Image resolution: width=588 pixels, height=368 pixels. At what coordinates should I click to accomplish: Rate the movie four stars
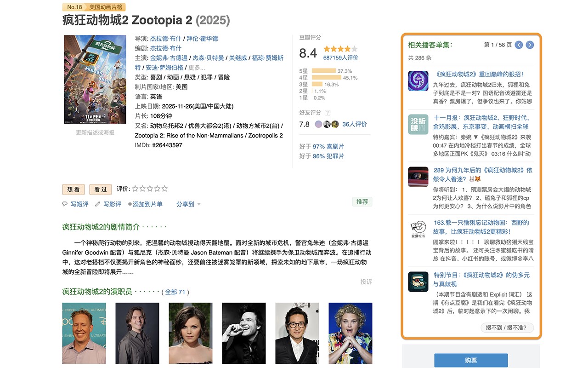click(x=157, y=189)
